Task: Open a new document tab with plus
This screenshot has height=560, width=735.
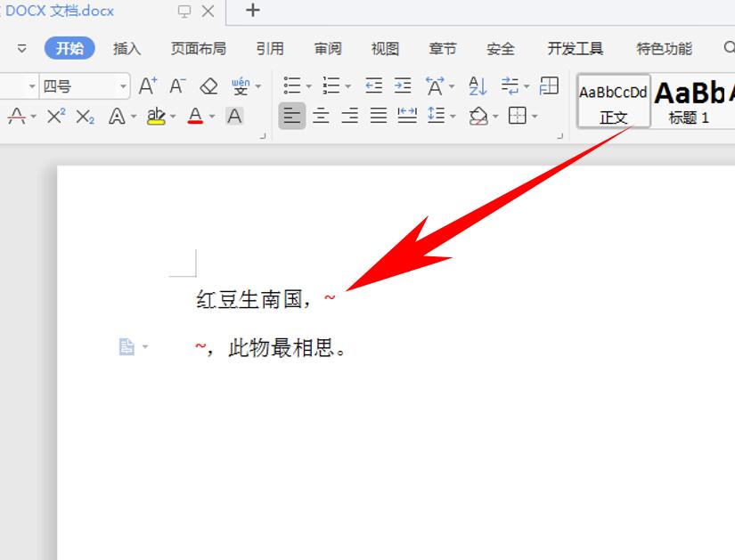Action: click(253, 10)
